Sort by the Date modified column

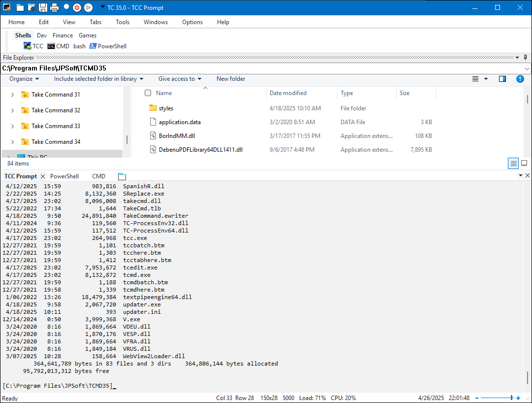[x=288, y=93]
